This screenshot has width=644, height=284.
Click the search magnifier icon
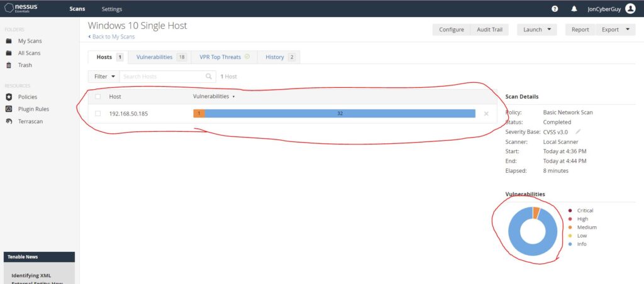coord(209,76)
